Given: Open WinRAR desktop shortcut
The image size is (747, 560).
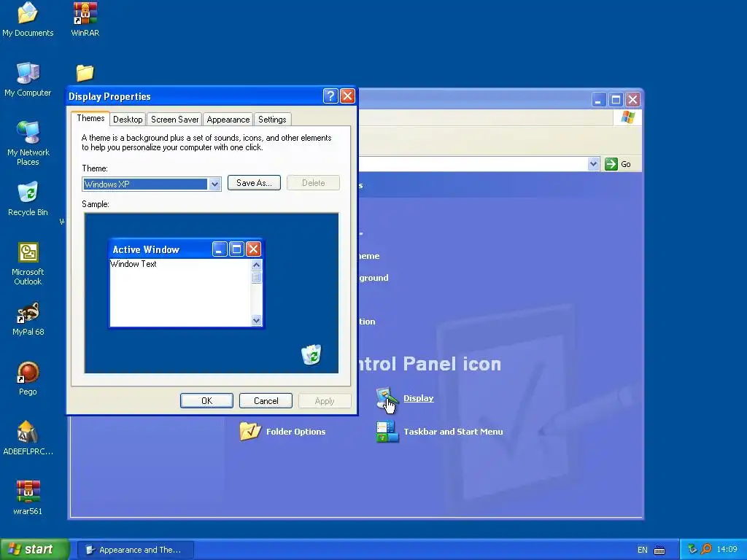Looking at the screenshot, I should [x=85, y=19].
